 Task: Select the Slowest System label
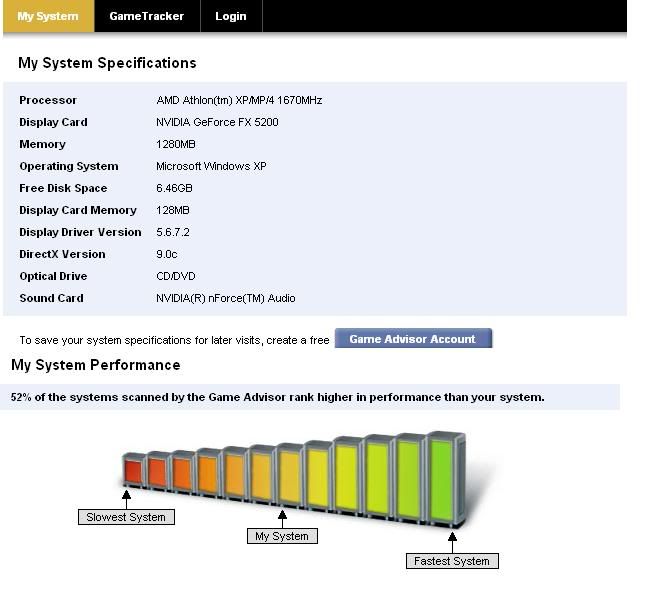(126, 517)
